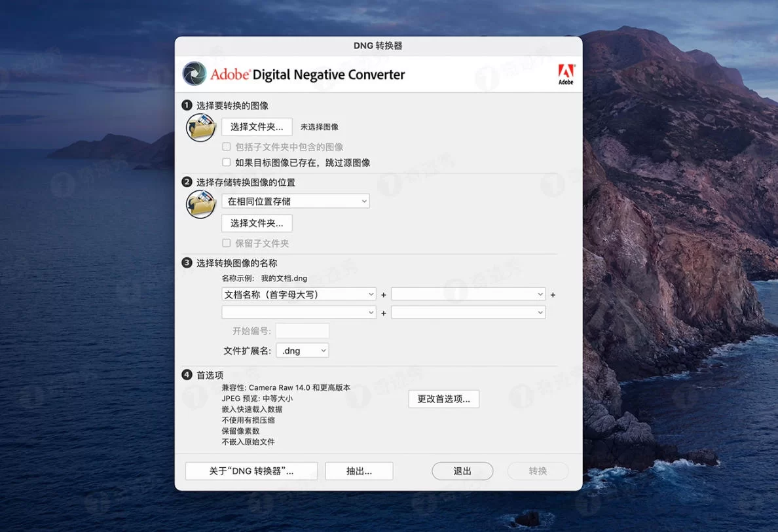Click 更改首选项... button
This screenshot has height=532, width=778.
click(443, 399)
